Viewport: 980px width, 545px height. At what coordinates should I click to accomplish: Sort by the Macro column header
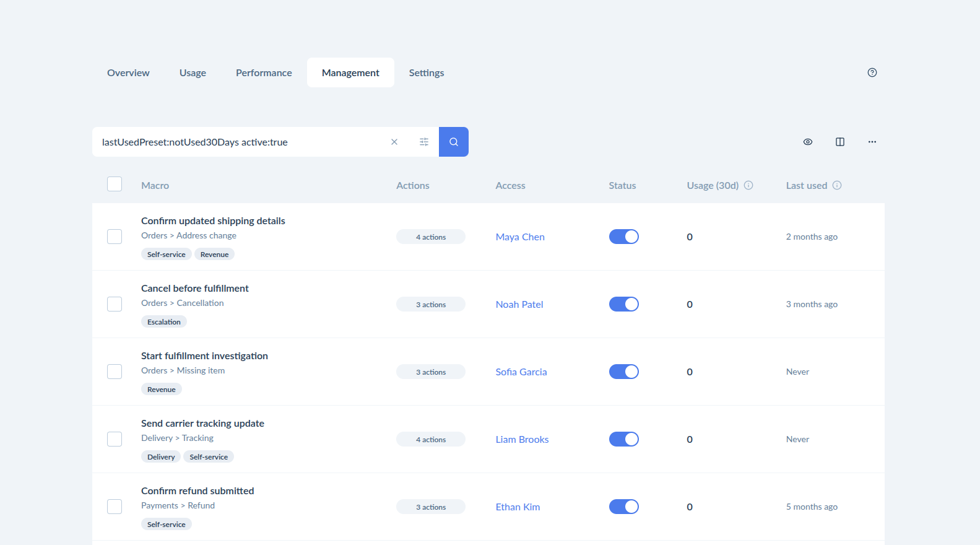tap(155, 185)
